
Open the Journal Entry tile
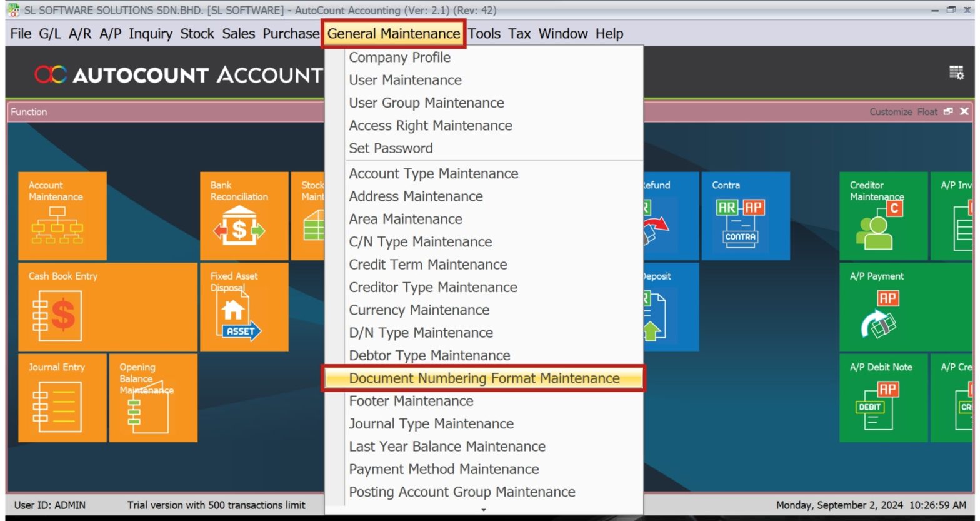pos(62,398)
